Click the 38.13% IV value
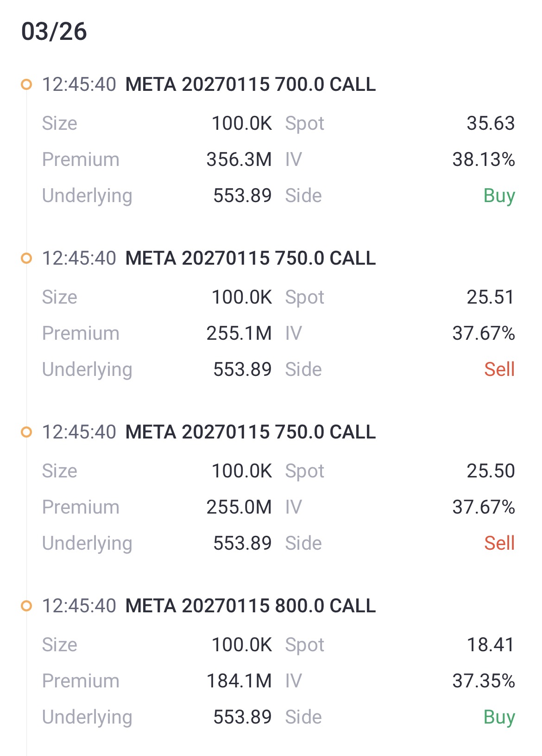The width and height of the screenshot is (542, 756). pyautogui.click(x=484, y=159)
